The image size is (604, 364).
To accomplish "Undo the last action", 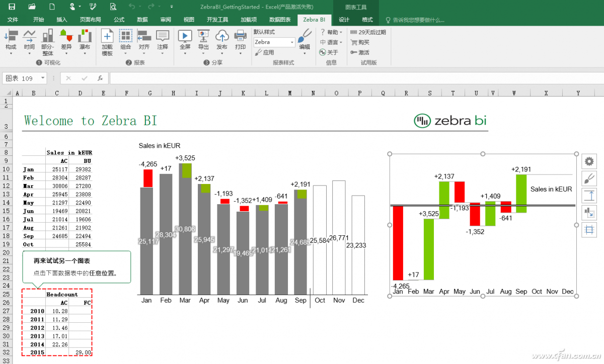I will [x=132, y=7].
